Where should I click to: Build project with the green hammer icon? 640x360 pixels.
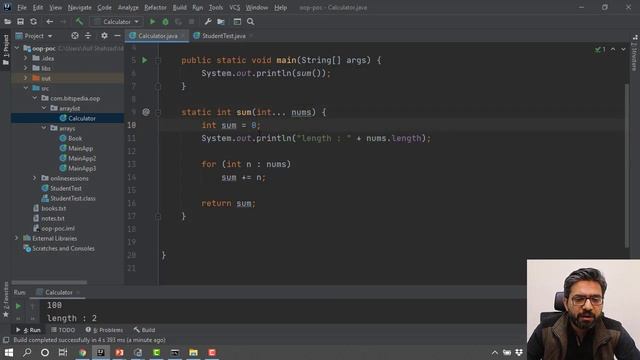(79, 22)
